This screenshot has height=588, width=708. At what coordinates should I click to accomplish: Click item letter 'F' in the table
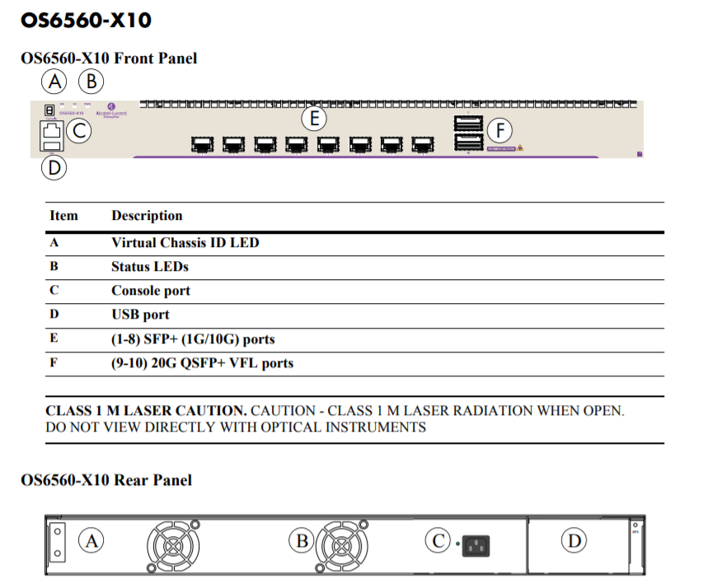click(x=54, y=362)
